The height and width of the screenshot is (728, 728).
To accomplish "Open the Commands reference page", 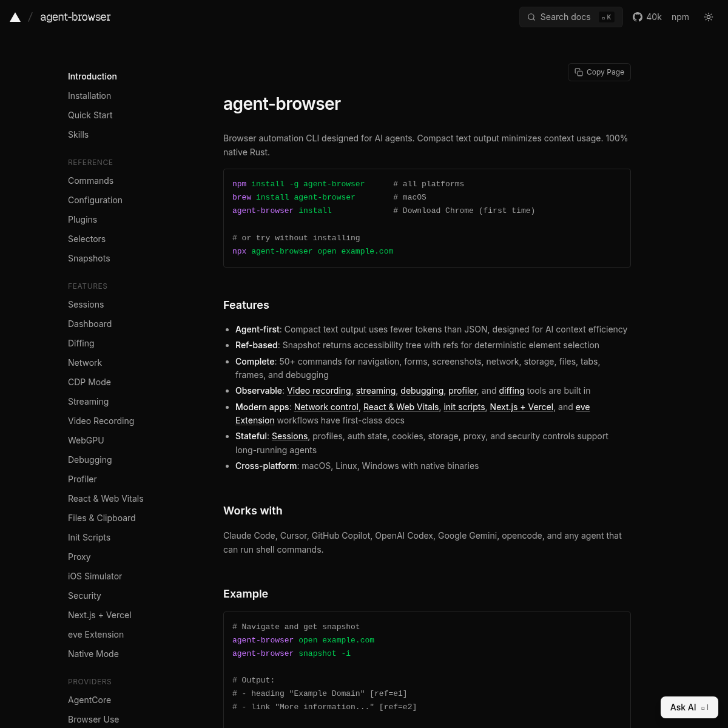I will pyautogui.click(x=90, y=181).
